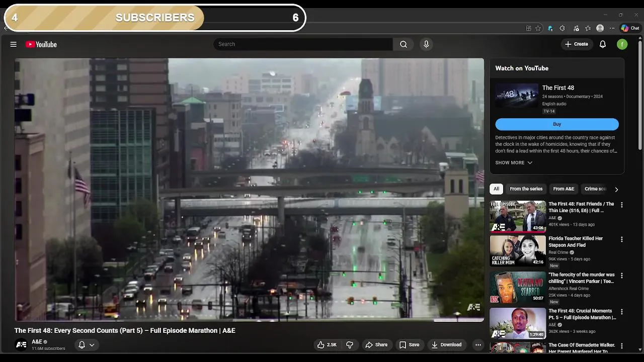644x362 pixels.
Task: Open options for Bernadette Walker video
Action: [x=622, y=346]
